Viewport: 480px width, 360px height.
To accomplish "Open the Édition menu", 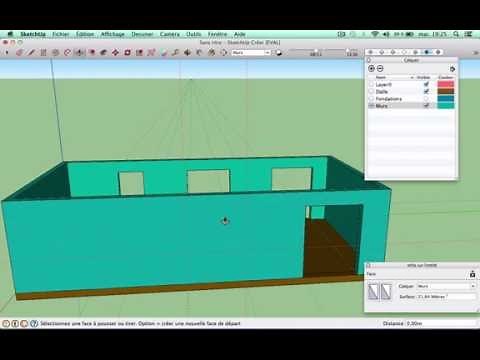I will (85, 34).
